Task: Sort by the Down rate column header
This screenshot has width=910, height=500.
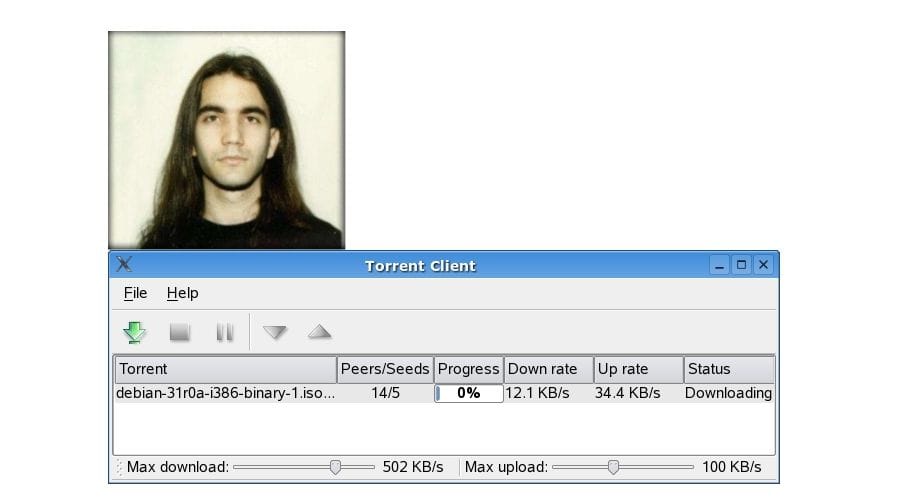Action: point(548,369)
